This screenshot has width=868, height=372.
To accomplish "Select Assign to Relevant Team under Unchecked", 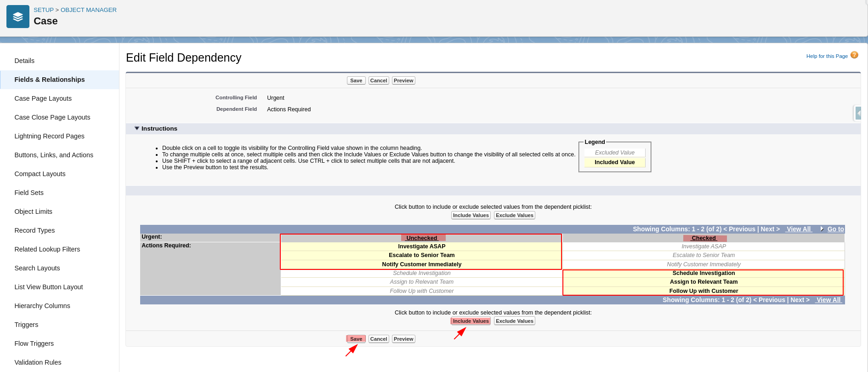I will click(422, 282).
